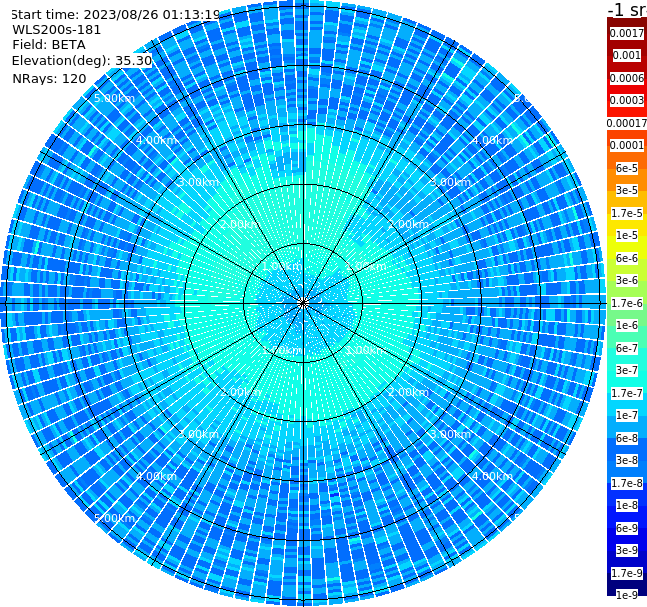Click the 1.7e-9 colorbar label

click(x=627, y=573)
